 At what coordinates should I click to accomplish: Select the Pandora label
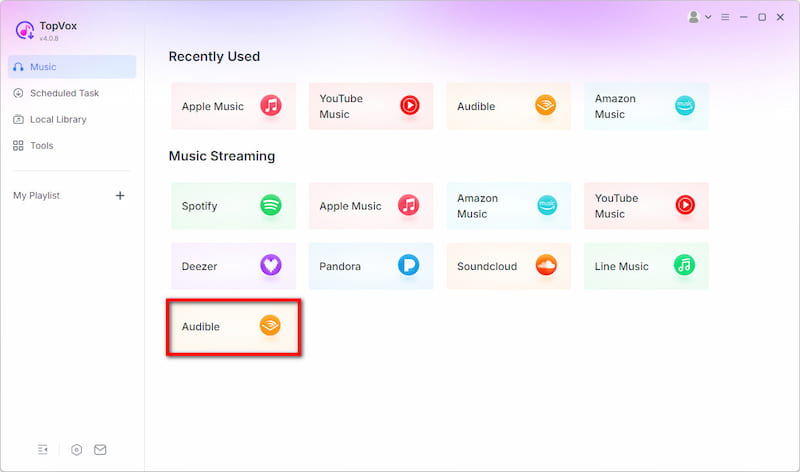pos(340,266)
